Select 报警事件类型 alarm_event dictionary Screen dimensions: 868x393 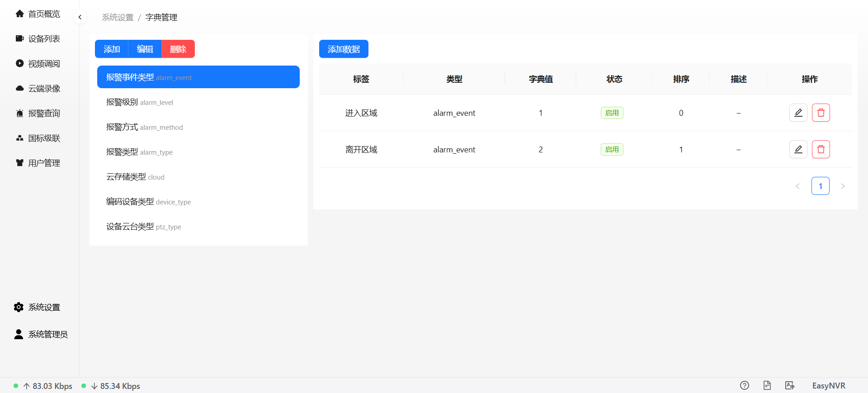(198, 77)
